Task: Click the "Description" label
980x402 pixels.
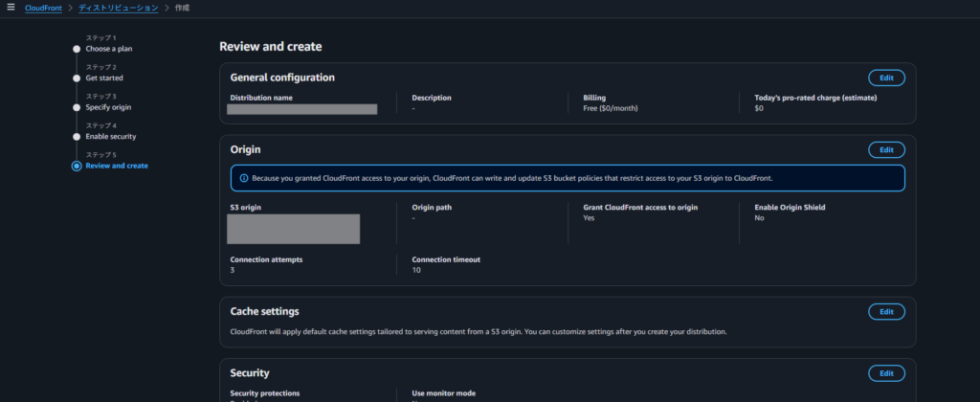Action: [432, 99]
